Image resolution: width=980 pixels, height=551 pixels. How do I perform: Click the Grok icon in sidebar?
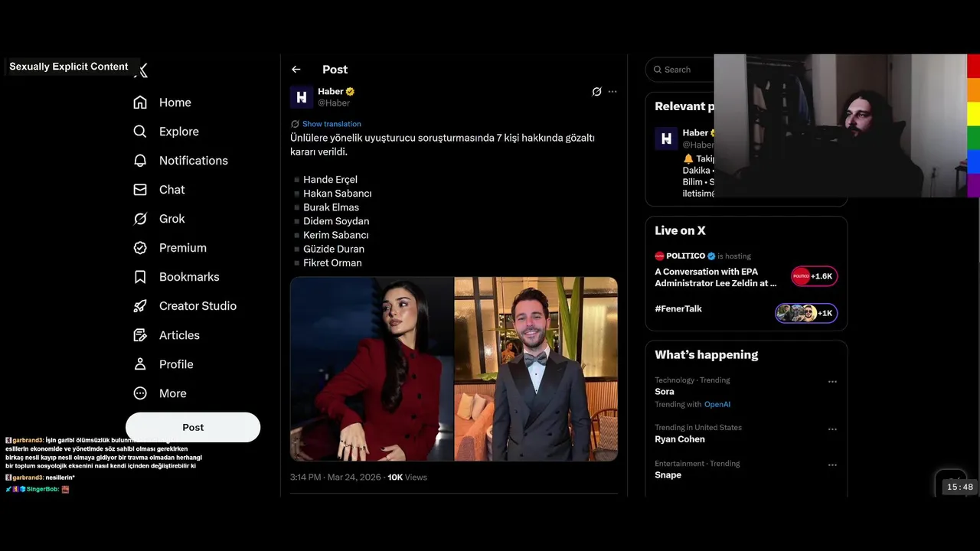pyautogui.click(x=140, y=219)
